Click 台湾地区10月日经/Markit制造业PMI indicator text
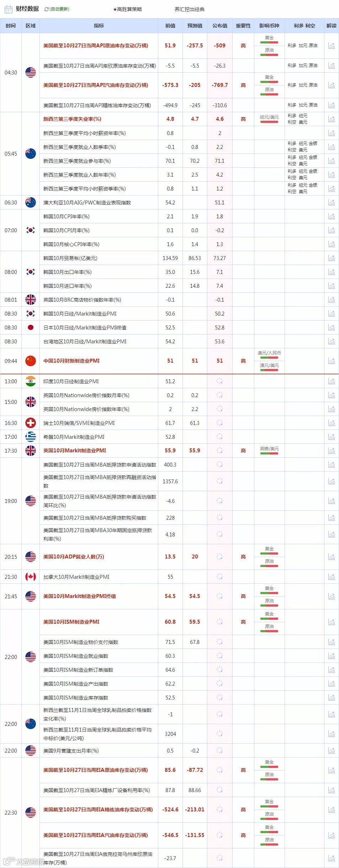 [x=85, y=341]
